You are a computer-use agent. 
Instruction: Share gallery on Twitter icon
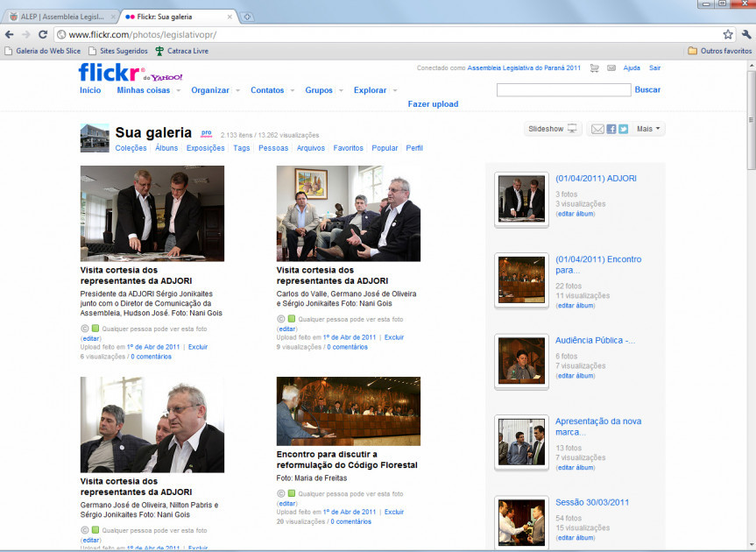(624, 129)
